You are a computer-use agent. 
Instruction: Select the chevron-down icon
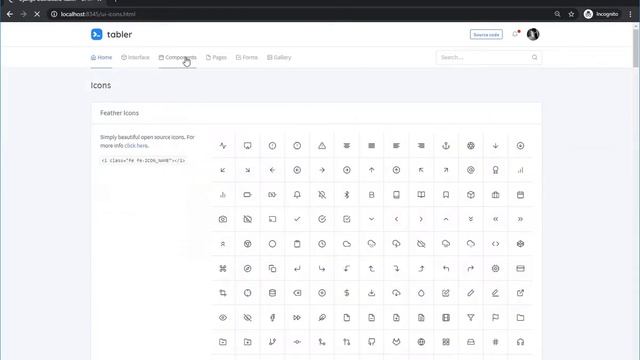[371, 219]
